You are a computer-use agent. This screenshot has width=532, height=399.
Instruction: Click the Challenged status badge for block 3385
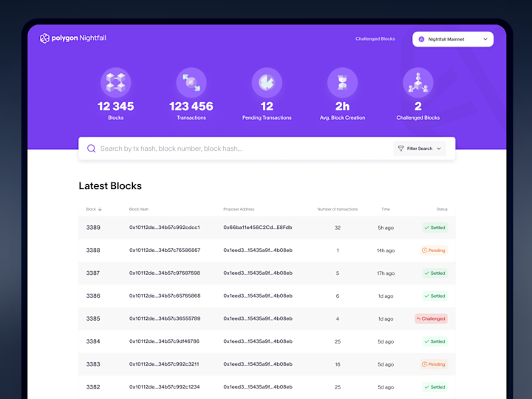(431, 318)
